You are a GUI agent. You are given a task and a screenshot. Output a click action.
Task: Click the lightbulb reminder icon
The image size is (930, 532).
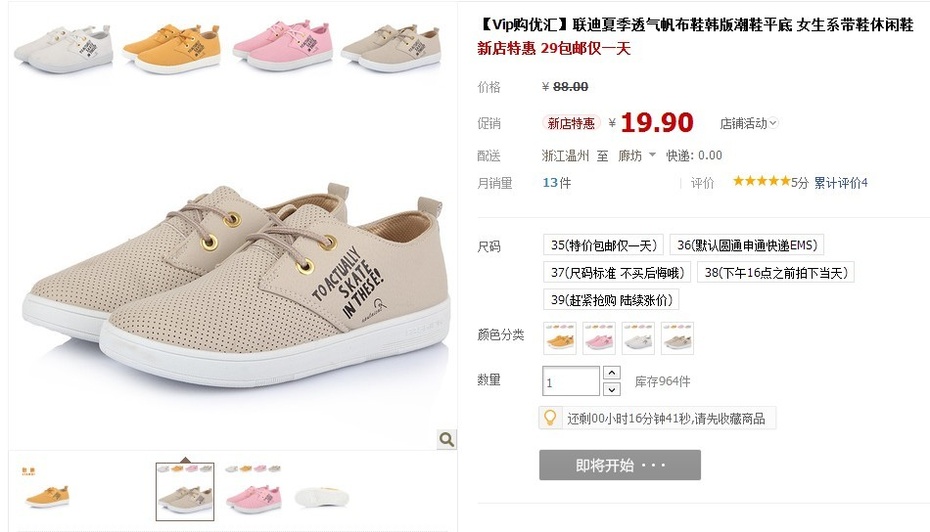[550, 418]
